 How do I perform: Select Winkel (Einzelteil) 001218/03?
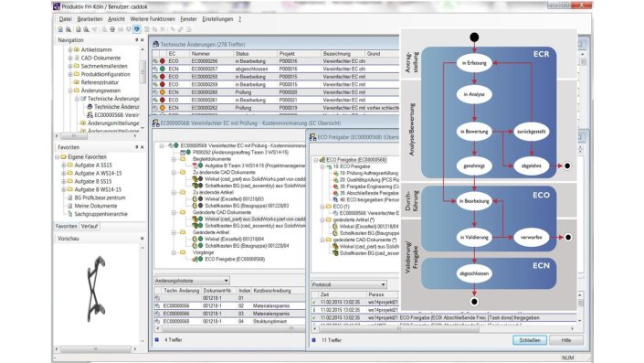pos(234,199)
